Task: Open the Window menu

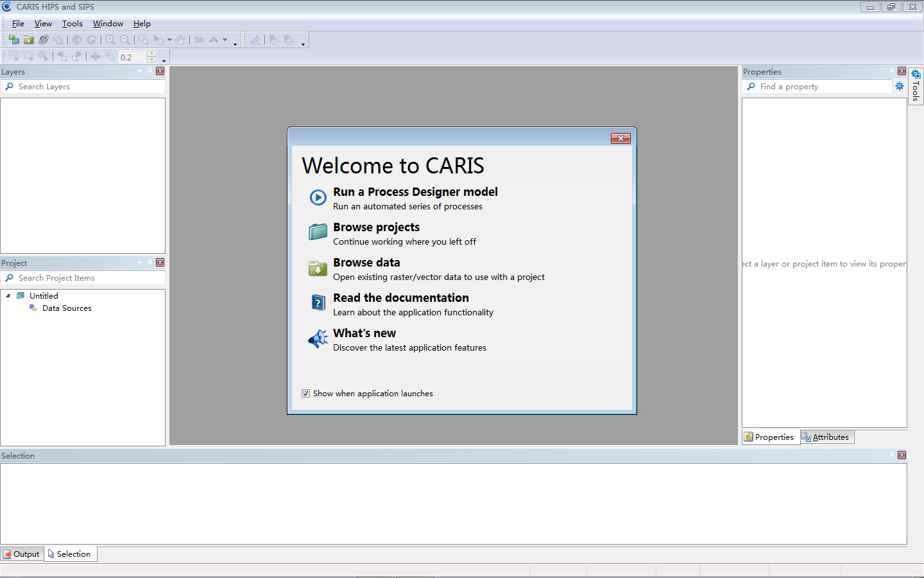Action: pos(108,23)
